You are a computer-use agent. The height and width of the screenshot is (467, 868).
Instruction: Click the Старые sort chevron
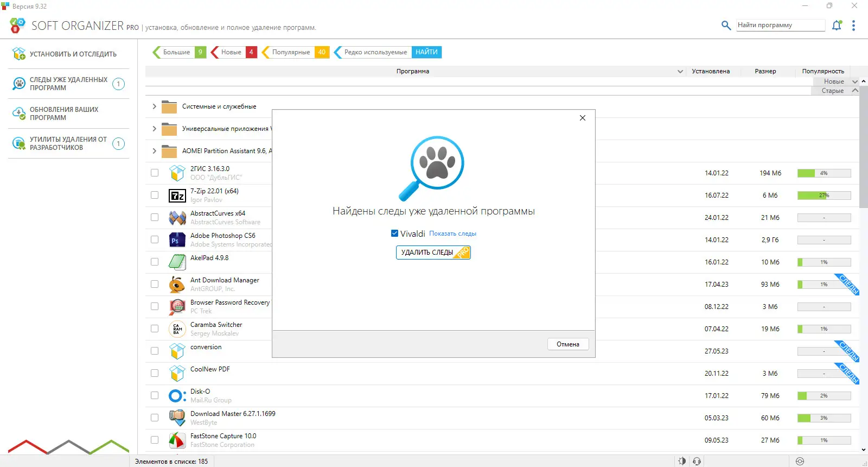855,91
